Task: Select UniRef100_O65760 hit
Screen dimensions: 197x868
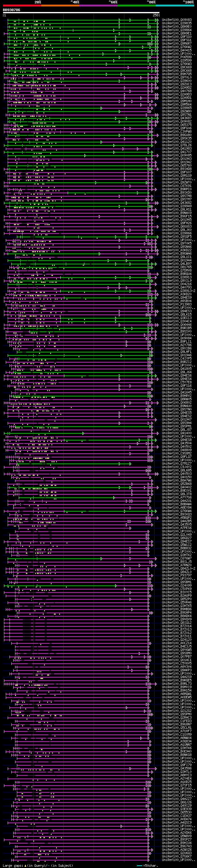Action: (x=177, y=165)
